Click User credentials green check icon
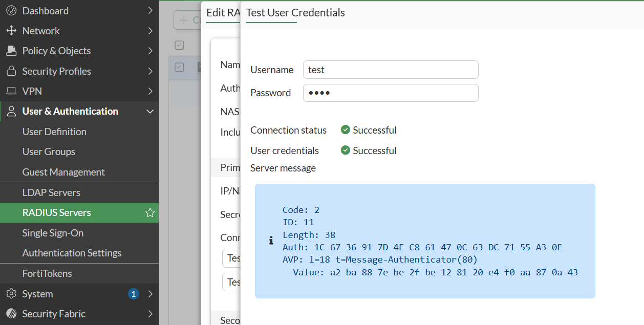This screenshot has width=644, height=325. (x=346, y=150)
